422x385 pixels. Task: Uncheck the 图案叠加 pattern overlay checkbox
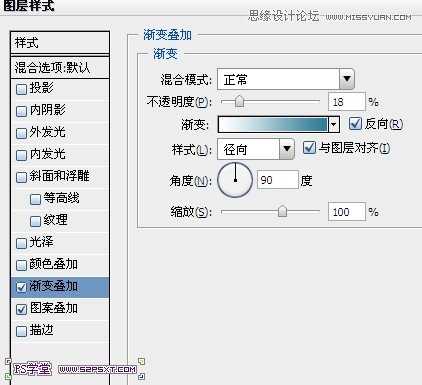pos(21,309)
